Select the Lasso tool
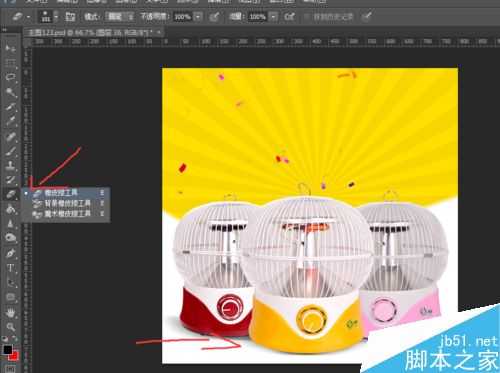 tap(11, 77)
